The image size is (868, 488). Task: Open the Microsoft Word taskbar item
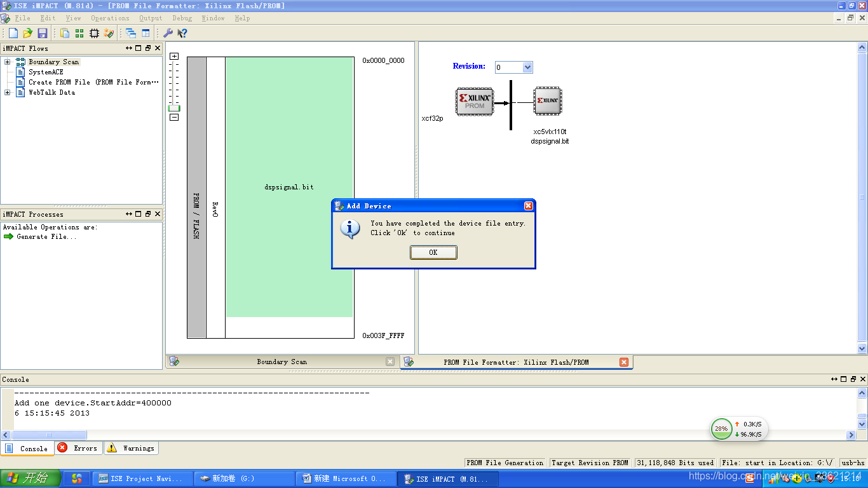(x=346, y=478)
